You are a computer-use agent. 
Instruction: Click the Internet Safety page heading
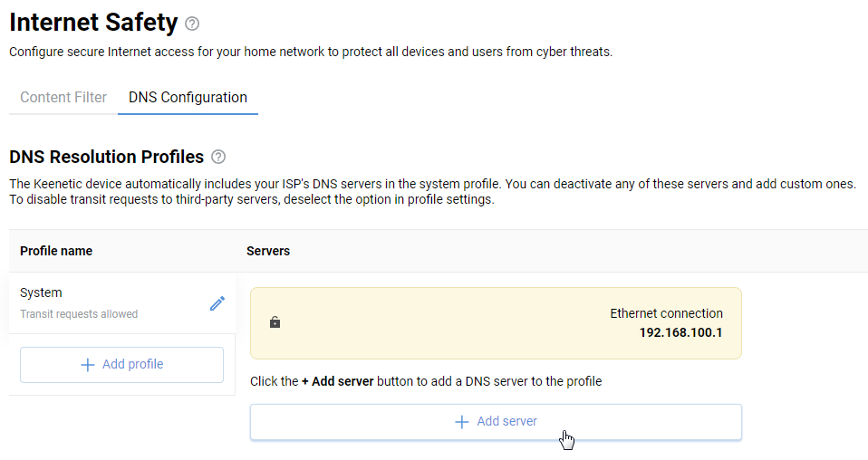[x=93, y=23]
